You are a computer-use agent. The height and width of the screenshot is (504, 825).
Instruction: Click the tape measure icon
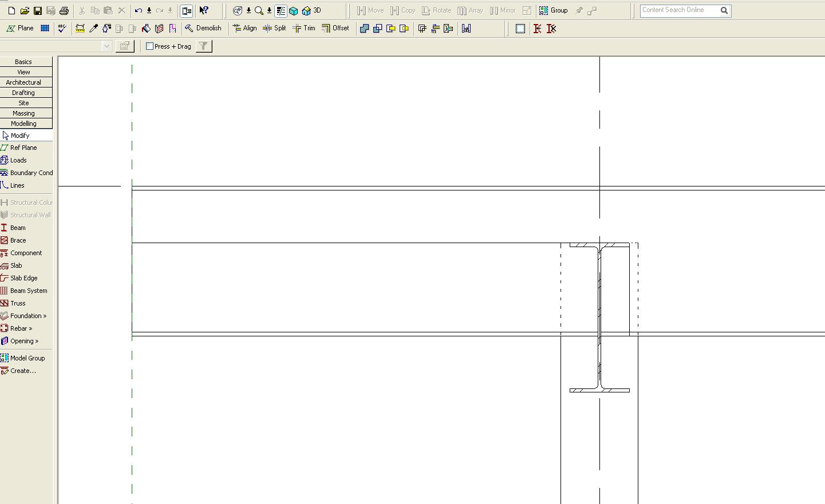pos(80,28)
